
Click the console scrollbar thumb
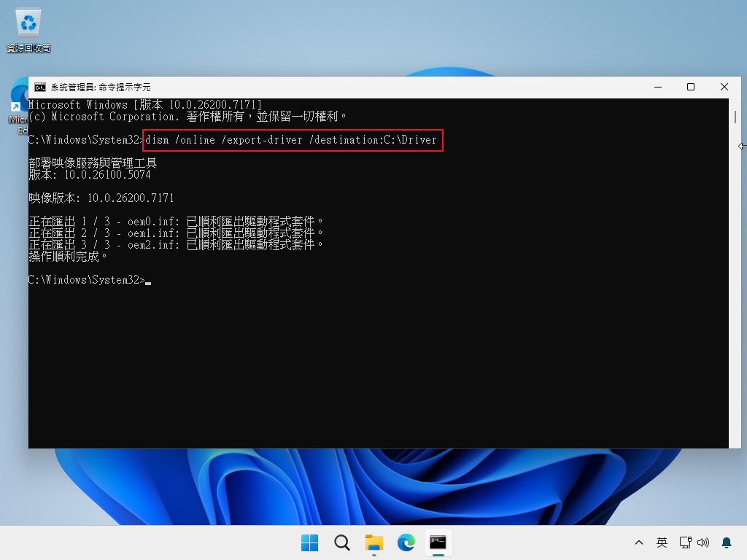(x=735, y=117)
